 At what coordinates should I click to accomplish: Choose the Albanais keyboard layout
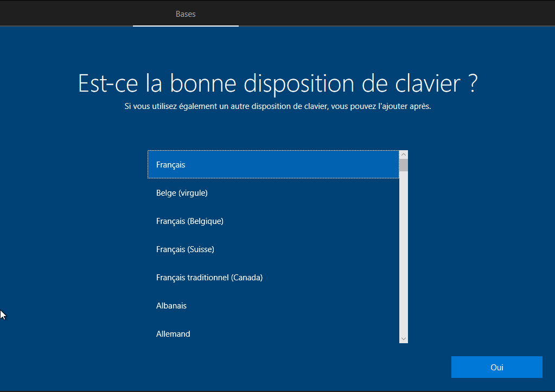coord(273,306)
